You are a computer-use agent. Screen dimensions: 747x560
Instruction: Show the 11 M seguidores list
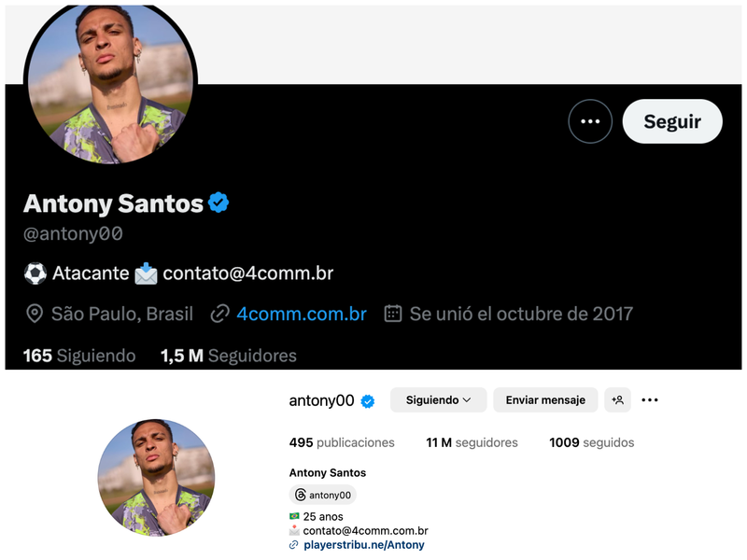tap(472, 442)
